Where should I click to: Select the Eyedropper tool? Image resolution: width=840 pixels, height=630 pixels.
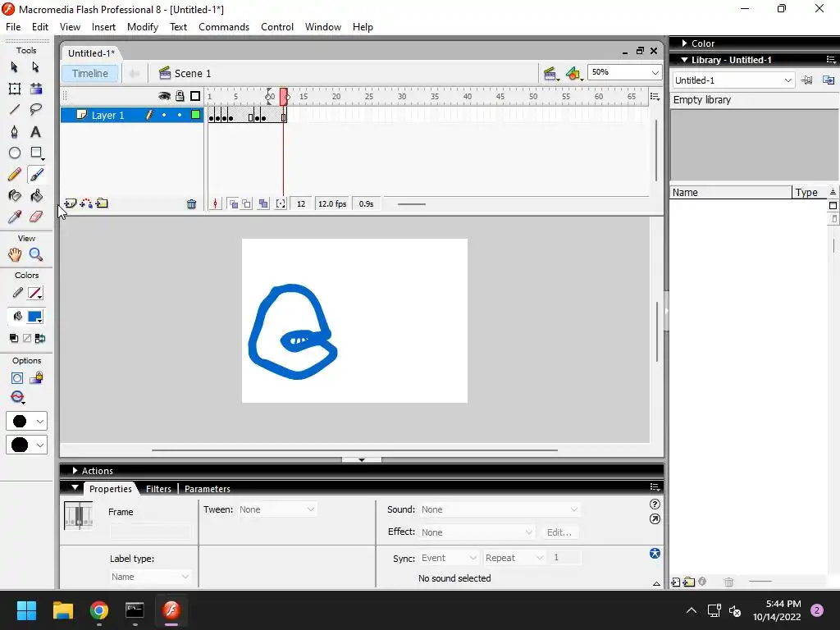click(15, 217)
